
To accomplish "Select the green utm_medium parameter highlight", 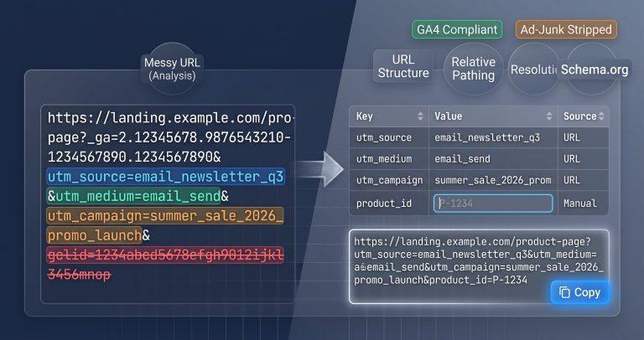I will 138,197.
